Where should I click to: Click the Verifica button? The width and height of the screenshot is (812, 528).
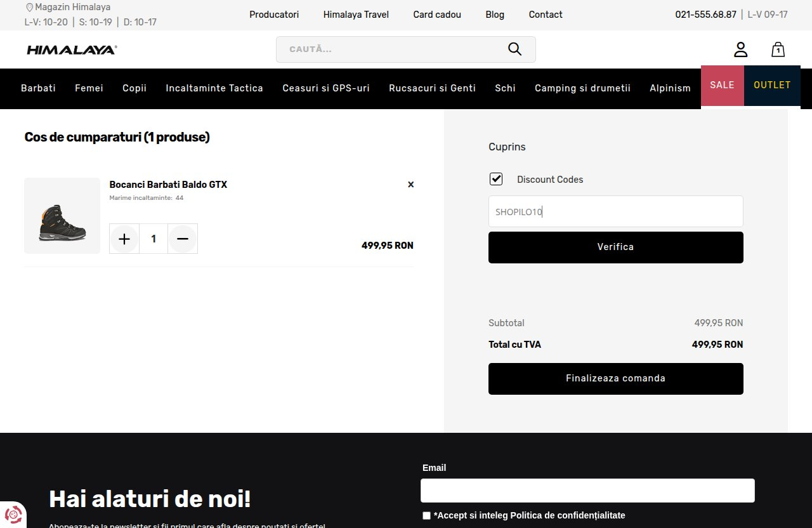tap(615, 247)
